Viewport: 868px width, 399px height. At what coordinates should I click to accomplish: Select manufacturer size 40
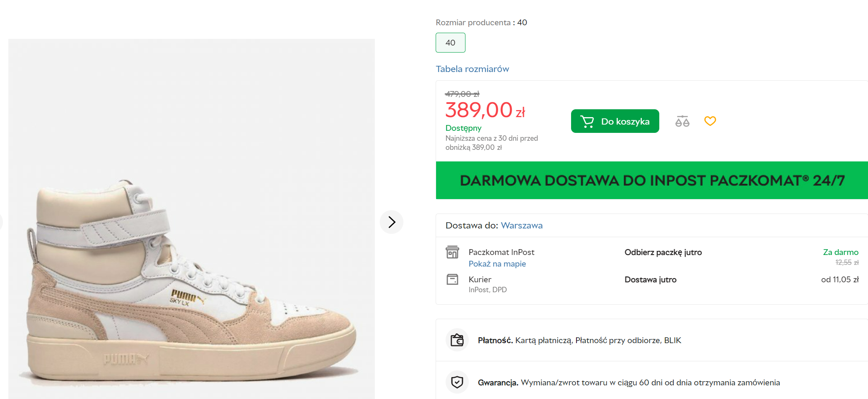coord(450,43)
